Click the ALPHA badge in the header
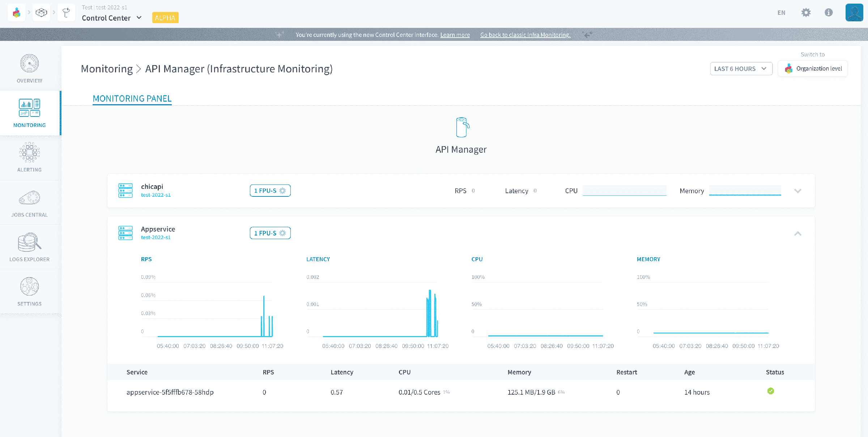868x437 pixels. point(165,18)
